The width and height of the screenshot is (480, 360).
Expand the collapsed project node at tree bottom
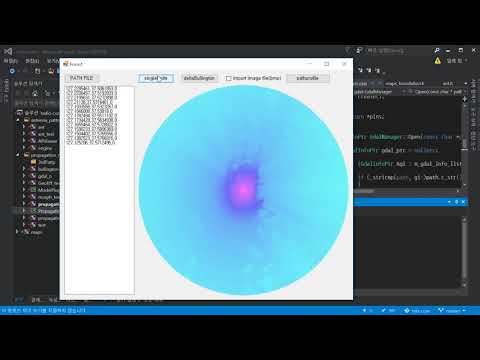point(18,232)
